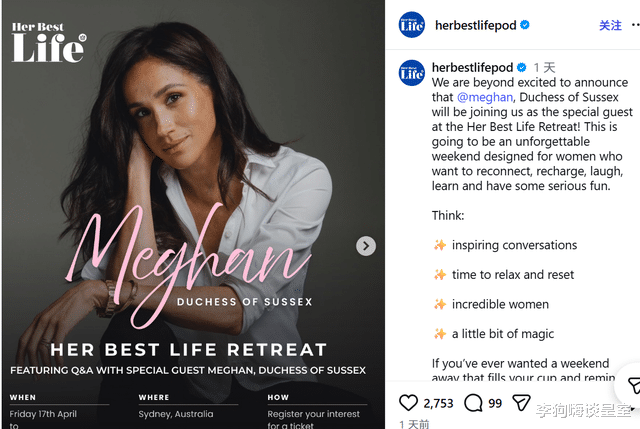View the 2,753 likes count
640x429 pixels.
pos(438,403)
